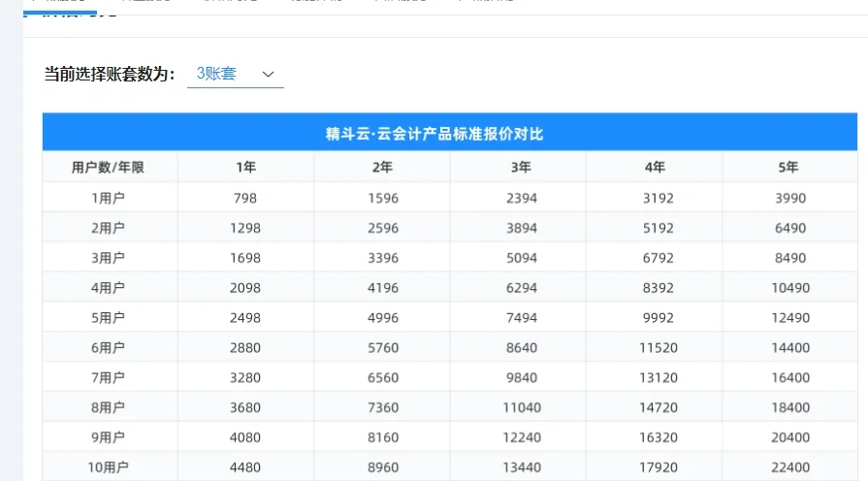The height and width of the screenshot is (481, 868).
Task: Click the 5用户 row label
Action: (x=108, y=318)
